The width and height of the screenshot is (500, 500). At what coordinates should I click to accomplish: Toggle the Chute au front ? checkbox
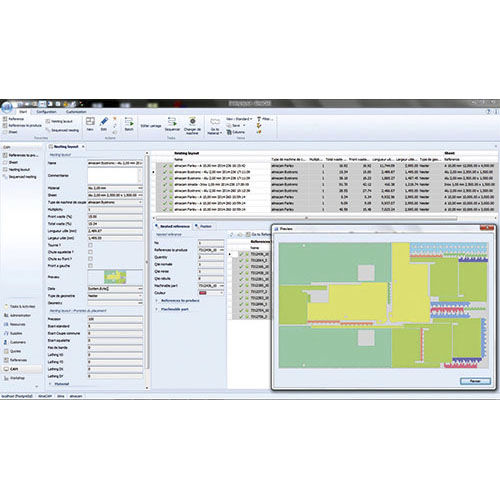pos(90,259)
